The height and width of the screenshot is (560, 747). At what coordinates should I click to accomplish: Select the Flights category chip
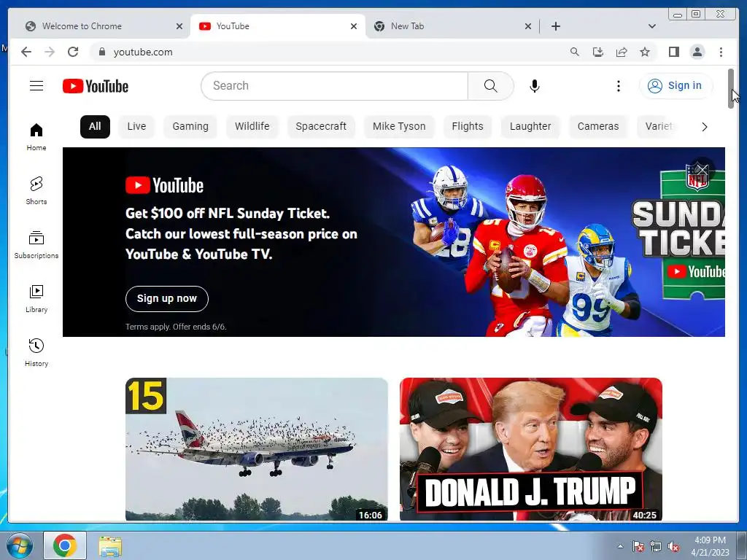click(468, 127)
